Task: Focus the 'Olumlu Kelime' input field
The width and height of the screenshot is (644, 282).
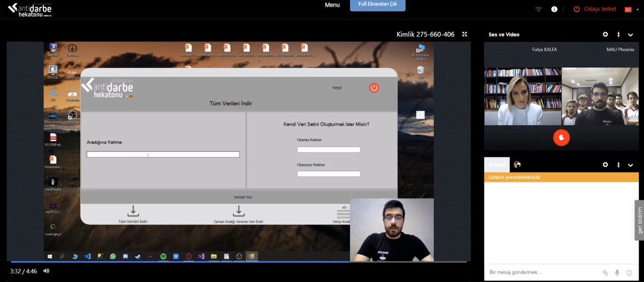Action: click(x=328, y=150)
